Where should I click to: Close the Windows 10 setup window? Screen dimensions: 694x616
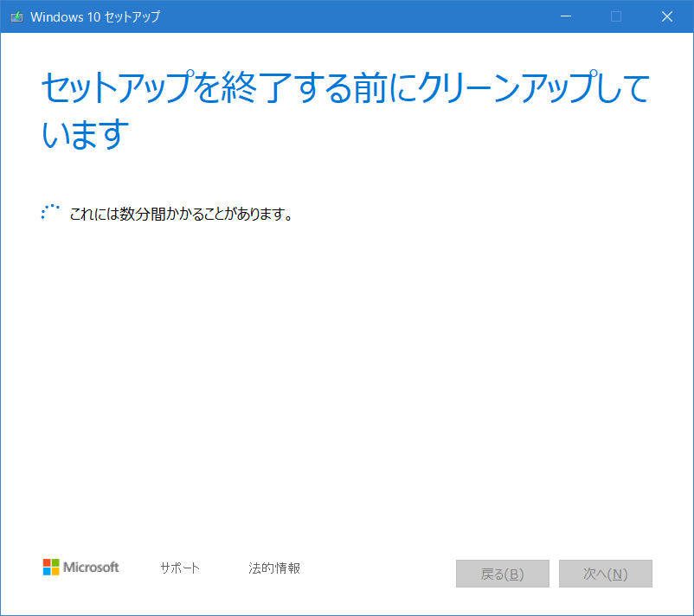tap(667, 16)
